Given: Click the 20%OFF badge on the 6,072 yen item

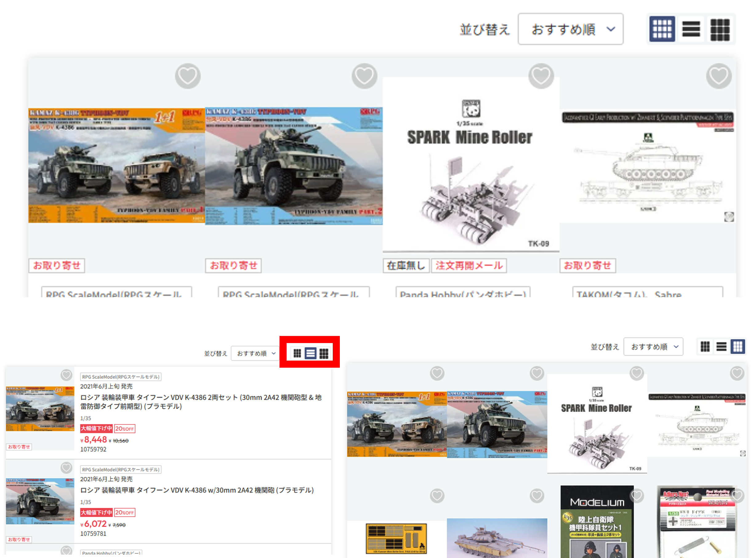Looking at the screenshot, I should click(x=125, y=513).
